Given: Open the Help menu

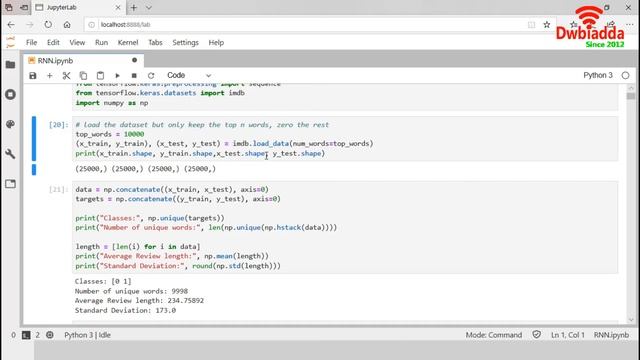Looking at the screenshot, I should click(216, 42).
